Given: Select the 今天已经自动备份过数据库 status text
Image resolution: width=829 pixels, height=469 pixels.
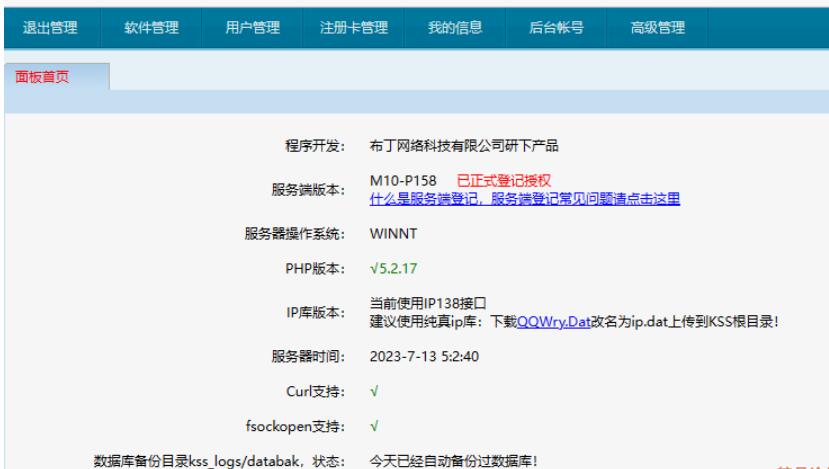Looking at the screenshot, I should (x=453, y=461).
